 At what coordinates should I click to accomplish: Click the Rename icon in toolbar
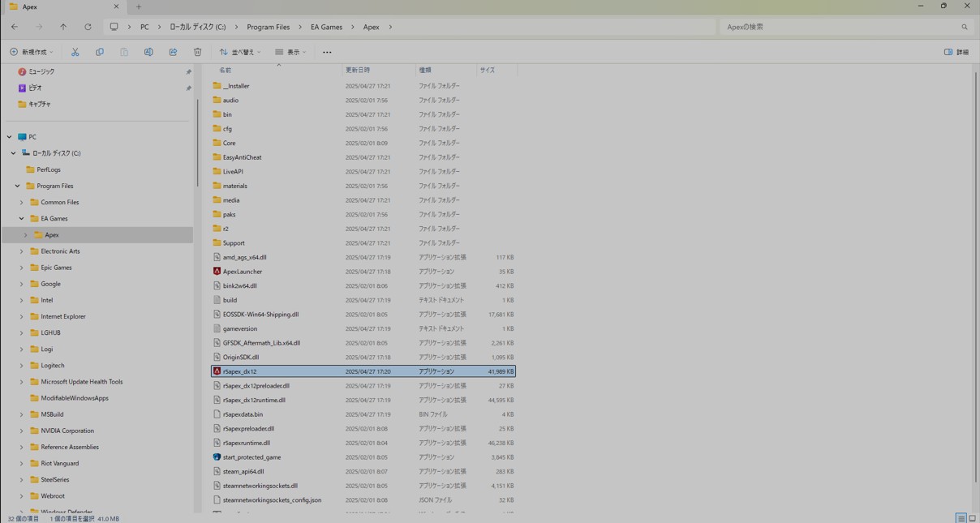point(148,52)
